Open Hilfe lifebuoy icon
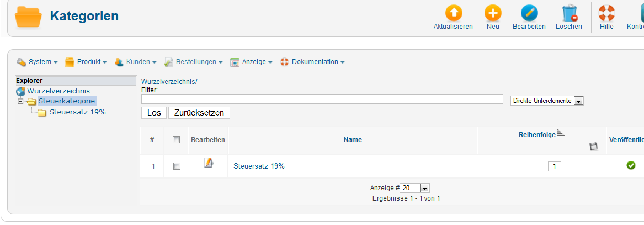This screenshot has height=225, width=644. coord(606,13)
